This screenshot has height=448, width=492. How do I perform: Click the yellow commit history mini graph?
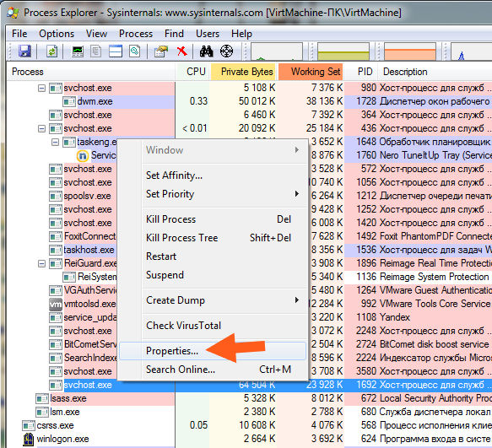(x=343, y=51)
